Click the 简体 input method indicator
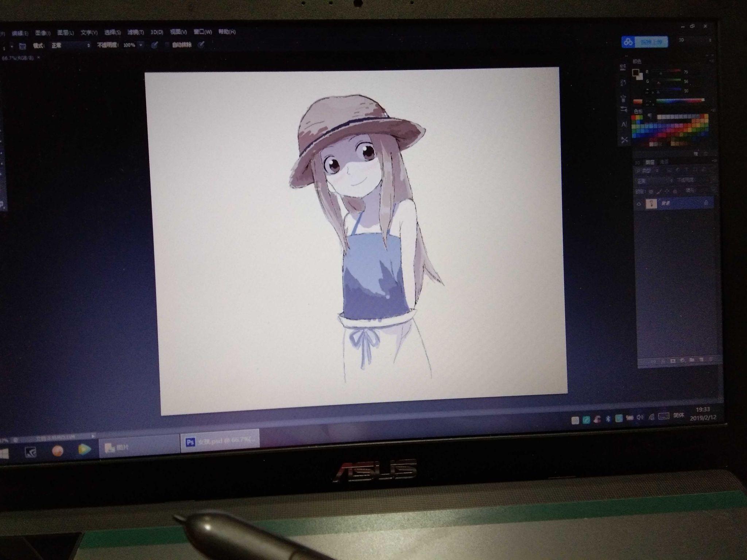 678,415
